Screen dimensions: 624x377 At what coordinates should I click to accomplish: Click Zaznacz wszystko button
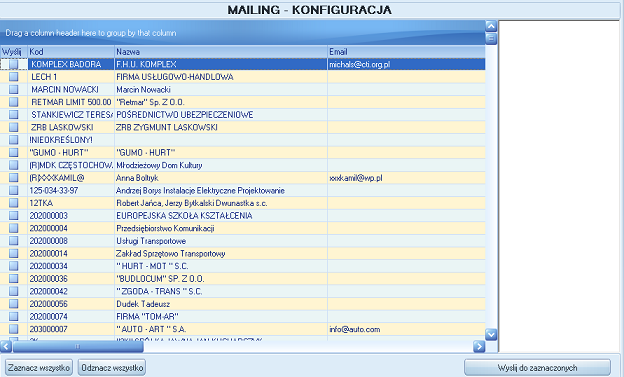tap(39, 367)
